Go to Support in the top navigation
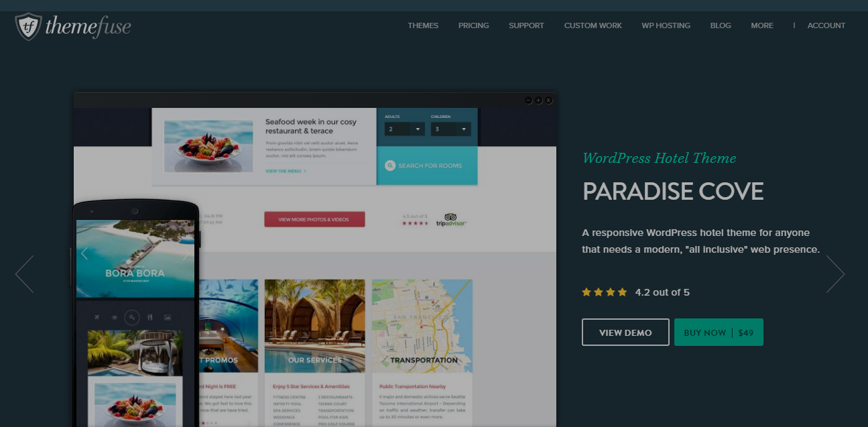This screenshot has width=868, height=427. (x=526, y=25)
